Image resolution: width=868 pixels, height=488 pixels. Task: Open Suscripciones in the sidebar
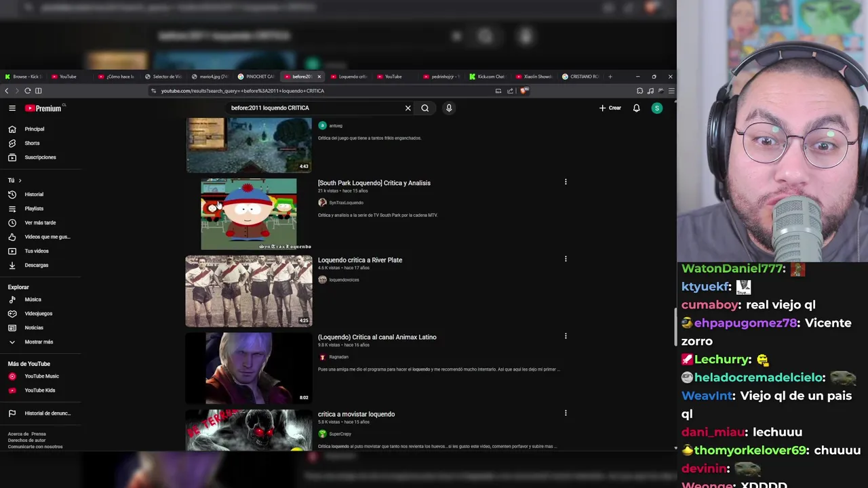[41, 157]
